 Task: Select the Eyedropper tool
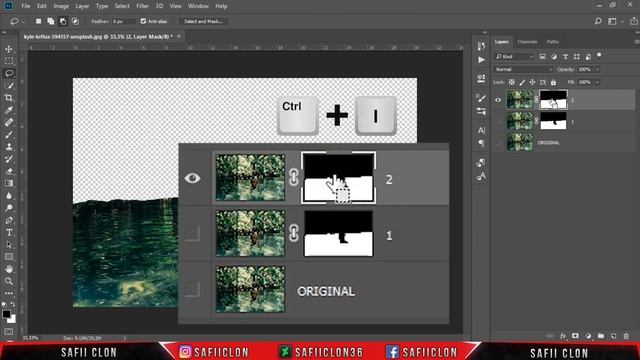(x=9, y=110)
